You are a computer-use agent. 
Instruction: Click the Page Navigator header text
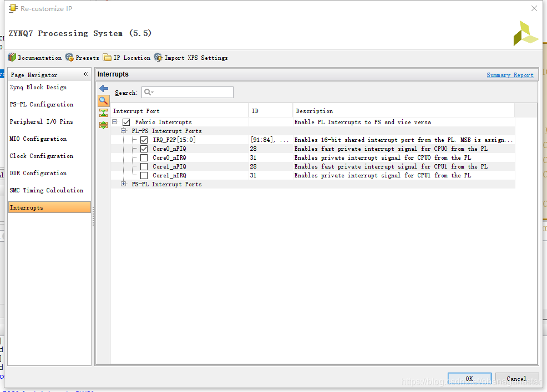click(34, 75)
